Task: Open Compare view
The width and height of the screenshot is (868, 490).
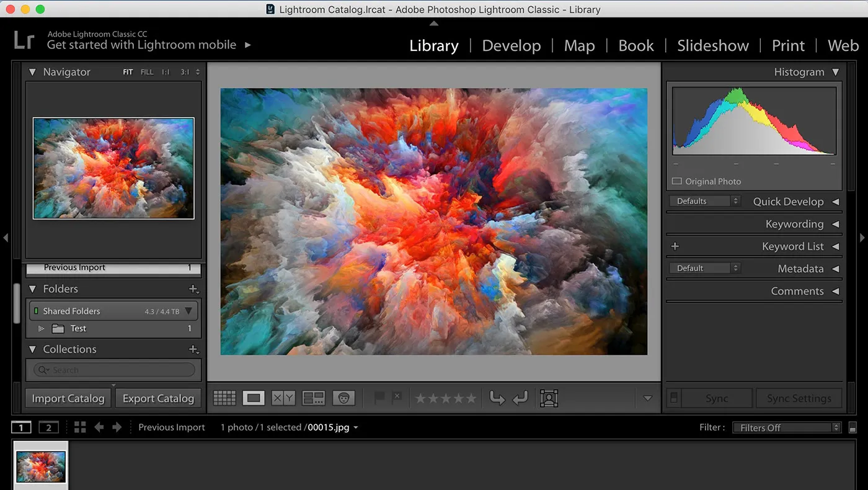Action: coord(284,398)
